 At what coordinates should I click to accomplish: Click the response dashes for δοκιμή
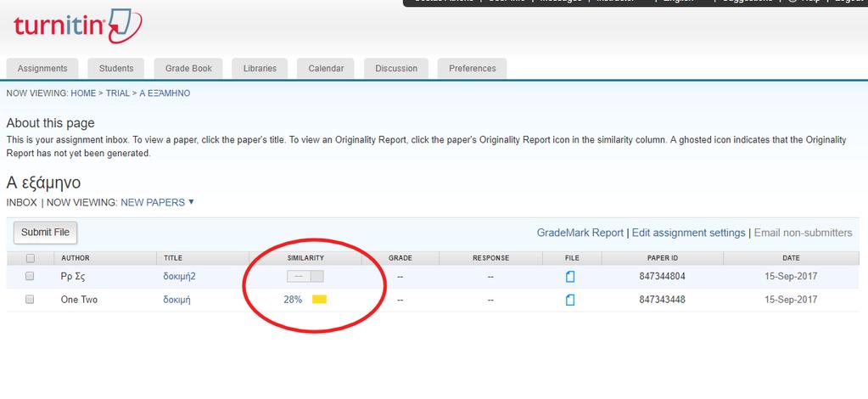click(490, 300)
